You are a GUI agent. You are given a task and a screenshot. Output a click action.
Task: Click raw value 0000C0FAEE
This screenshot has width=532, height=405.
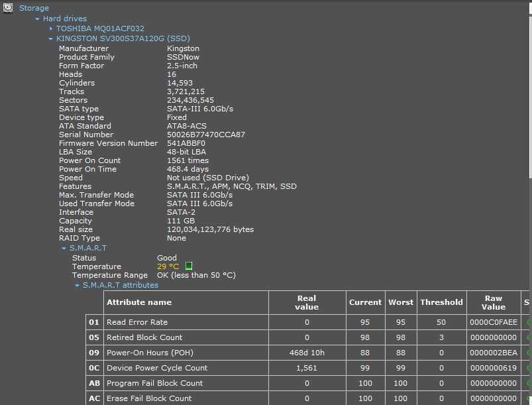pos(494,322)
